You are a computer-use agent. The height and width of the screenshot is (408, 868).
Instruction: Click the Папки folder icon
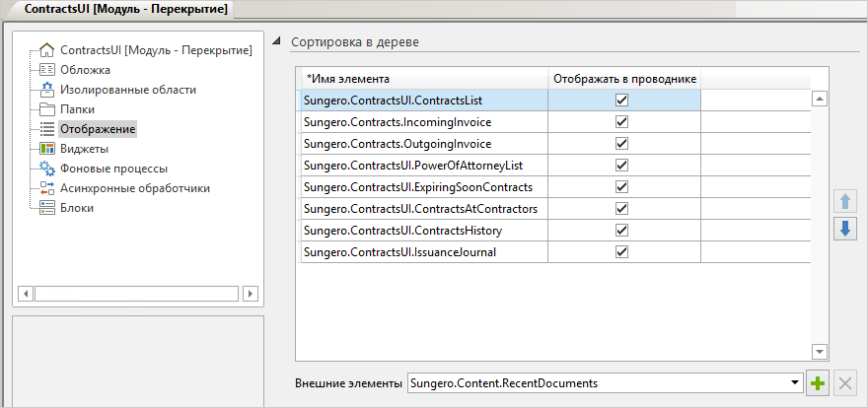click(x=46, y=109)
